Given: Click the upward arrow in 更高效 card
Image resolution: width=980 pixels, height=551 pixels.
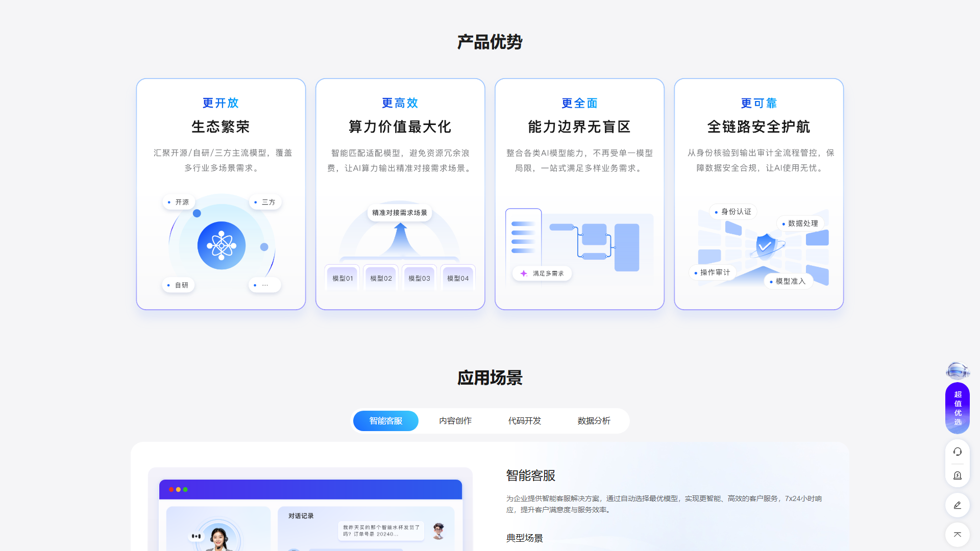Looking at the screenshot, I should pos(401,238).
